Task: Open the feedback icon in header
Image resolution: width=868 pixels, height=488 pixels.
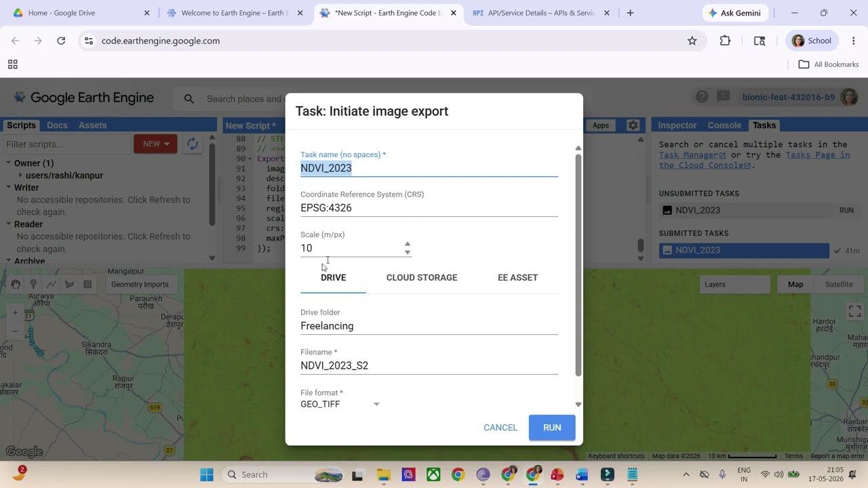Action: [724, 98]
